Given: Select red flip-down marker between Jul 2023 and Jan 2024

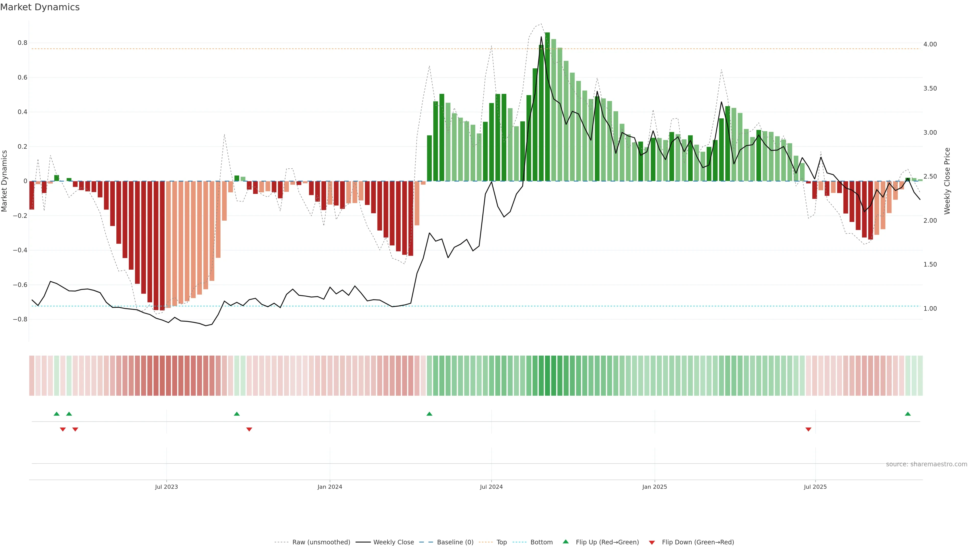Looking at the screenshot, I should [x=249, y=429].
